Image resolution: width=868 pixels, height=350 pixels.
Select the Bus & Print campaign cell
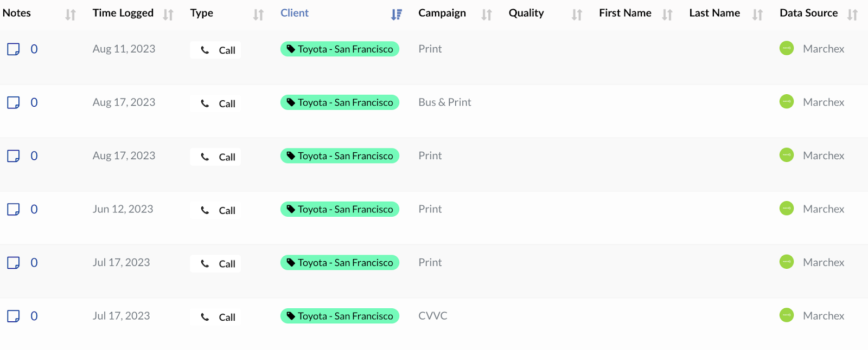(x=445, y=102)
